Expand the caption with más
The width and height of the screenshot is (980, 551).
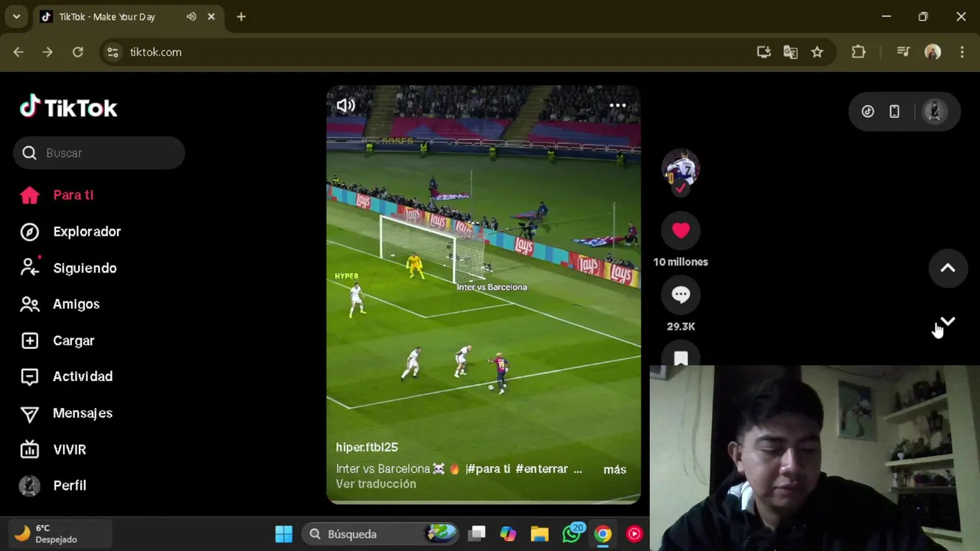[615, 469]
